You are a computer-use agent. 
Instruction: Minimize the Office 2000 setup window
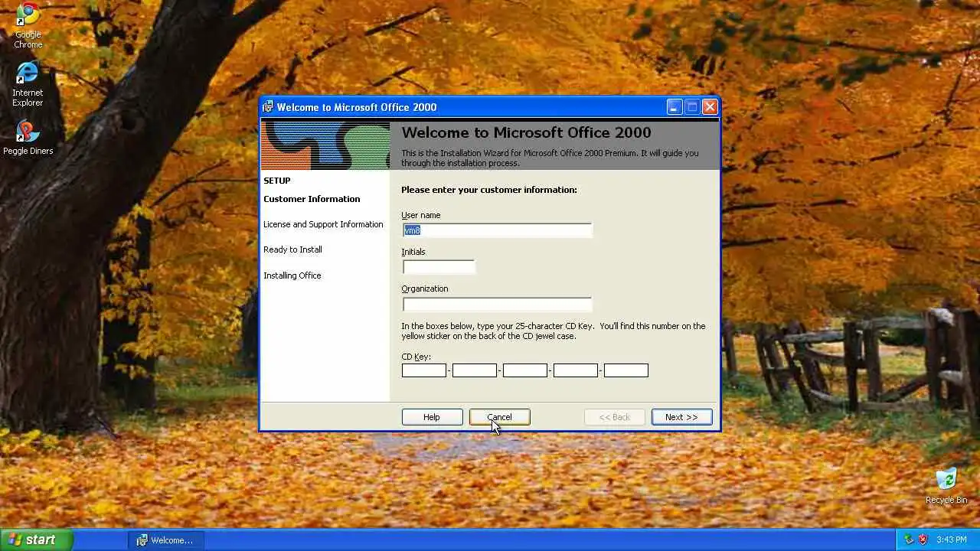coord(674,107)
